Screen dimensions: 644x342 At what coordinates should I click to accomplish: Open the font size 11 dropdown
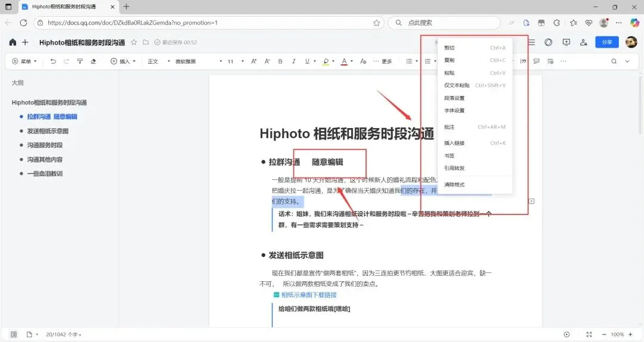pos(236,61)
